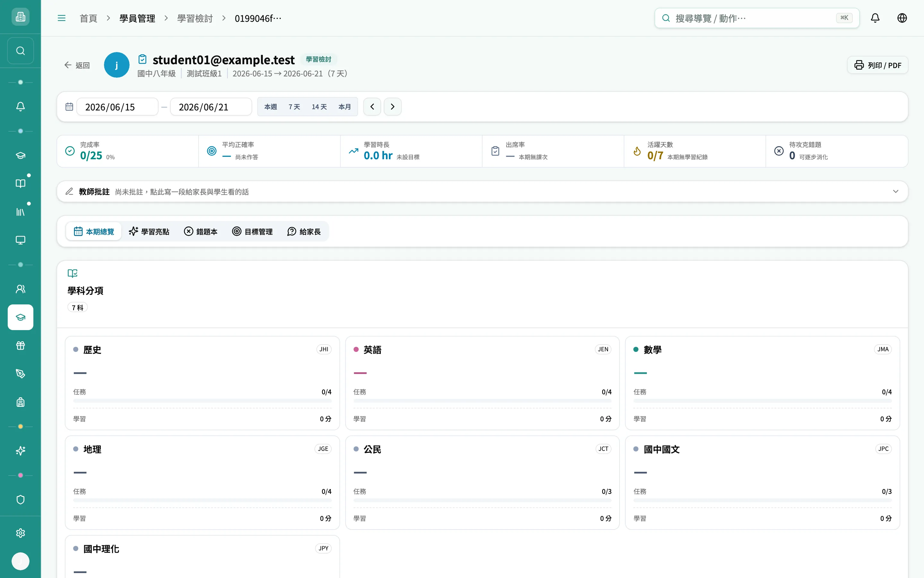This screenshot has height=578, width=924.
Task: Open the language globe icon
Action: [902, 18]
